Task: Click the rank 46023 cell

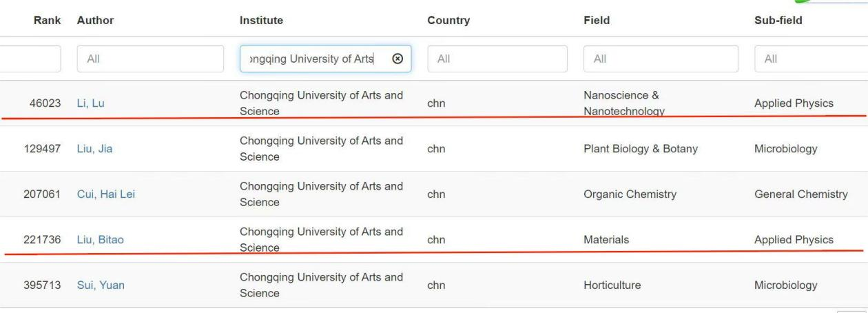Action: pyautogui.click(x=42, y=104)
